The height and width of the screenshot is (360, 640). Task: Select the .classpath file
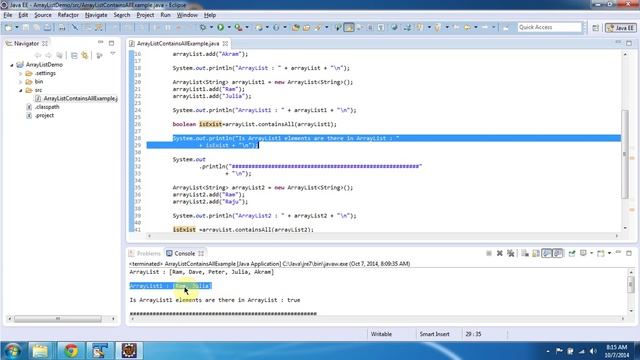click(43, 107)
